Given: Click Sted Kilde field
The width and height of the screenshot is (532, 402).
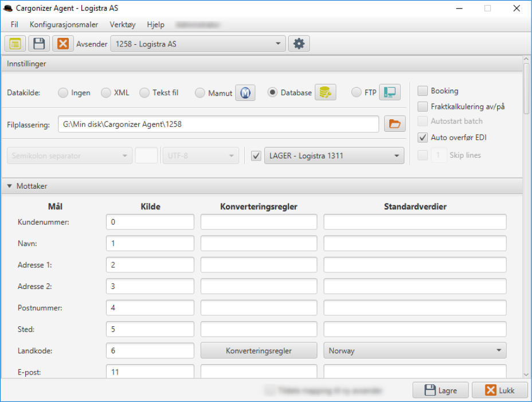Looking at the screenshot, I should 150,329.
